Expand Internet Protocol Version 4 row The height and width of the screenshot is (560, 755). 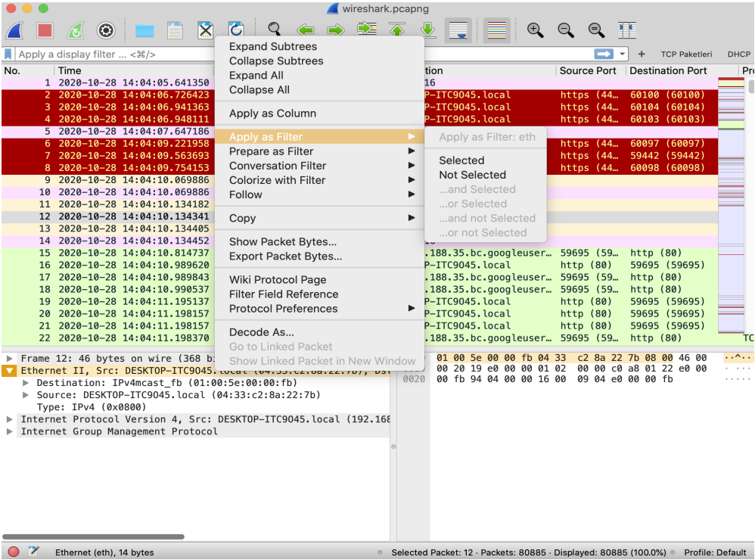click(9, 419)
